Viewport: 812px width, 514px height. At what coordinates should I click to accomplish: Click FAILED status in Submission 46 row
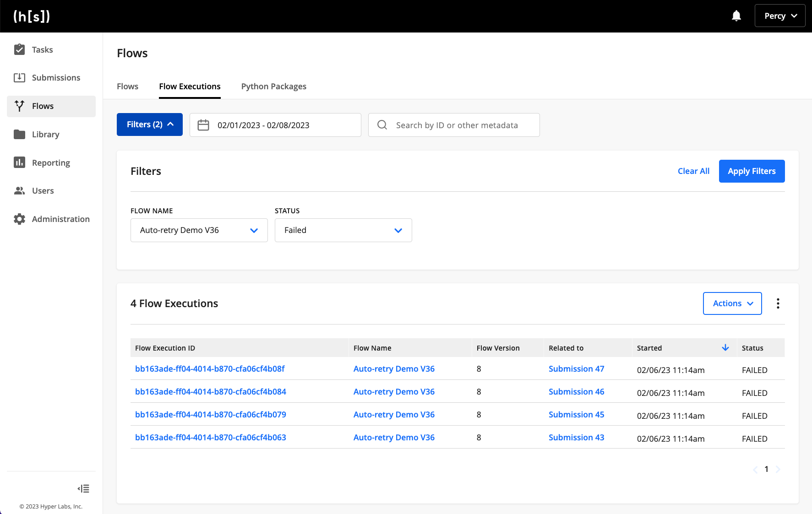pyautogui.click(x=754, y=393)
